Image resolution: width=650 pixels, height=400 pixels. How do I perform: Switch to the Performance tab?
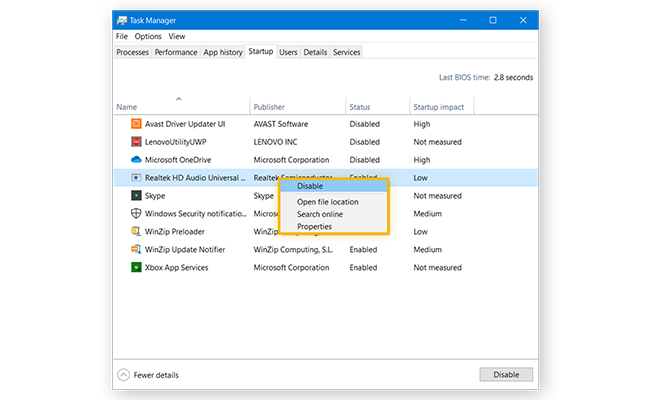[176, 52]
